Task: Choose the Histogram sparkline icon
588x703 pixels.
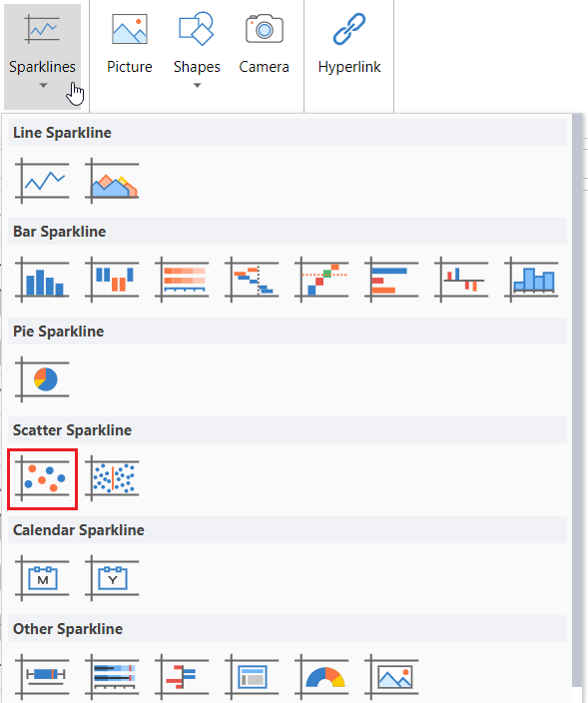Action: tap(531, 280)
